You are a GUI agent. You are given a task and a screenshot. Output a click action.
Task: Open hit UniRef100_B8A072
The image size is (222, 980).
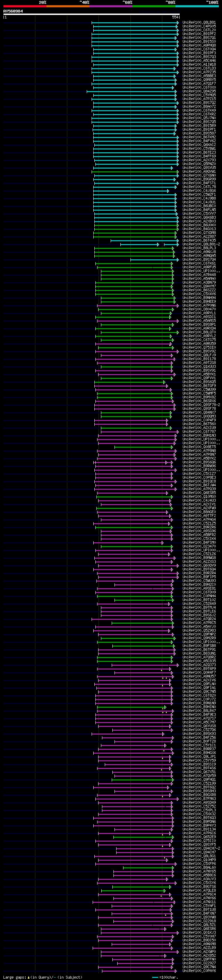click(x=199, y=106)
